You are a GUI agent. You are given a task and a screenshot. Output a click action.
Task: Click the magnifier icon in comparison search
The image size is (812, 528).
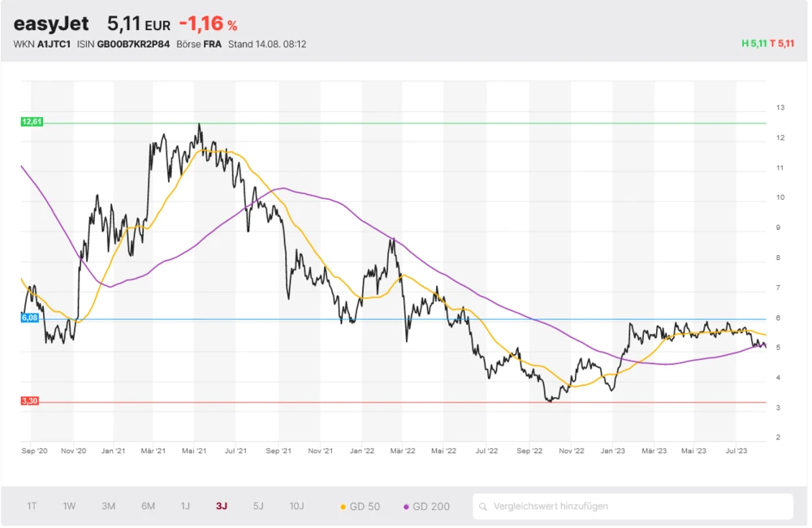[484, 506]
